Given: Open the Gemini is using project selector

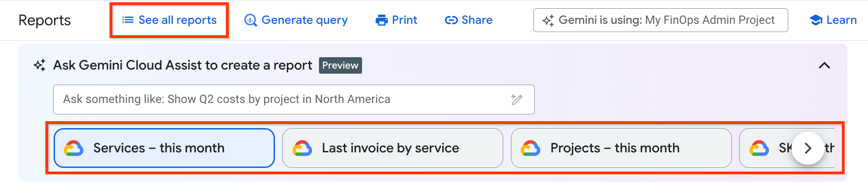Looking at the screenshot, I should click(660, 20).
